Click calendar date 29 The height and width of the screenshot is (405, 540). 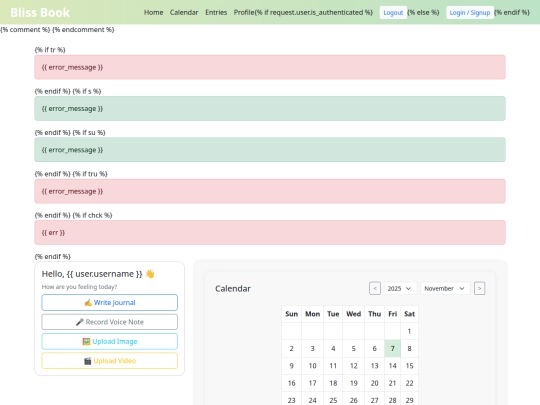coord(409,400)
